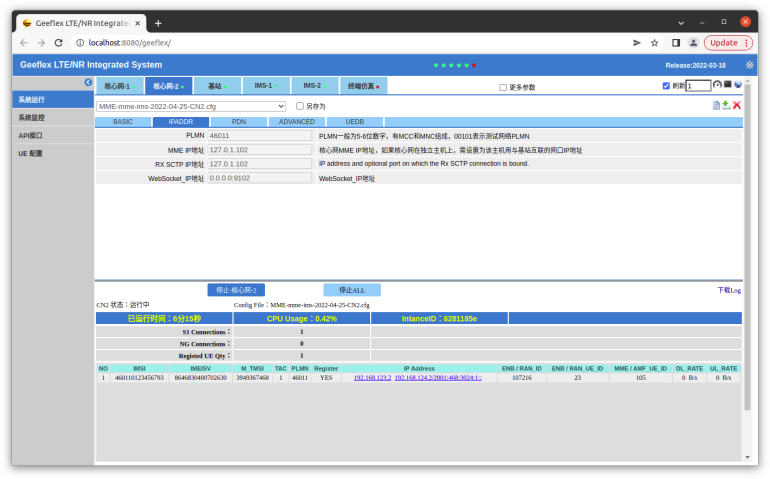
Task: Click the IntanceID 6281185e cell
Action: 439,319
